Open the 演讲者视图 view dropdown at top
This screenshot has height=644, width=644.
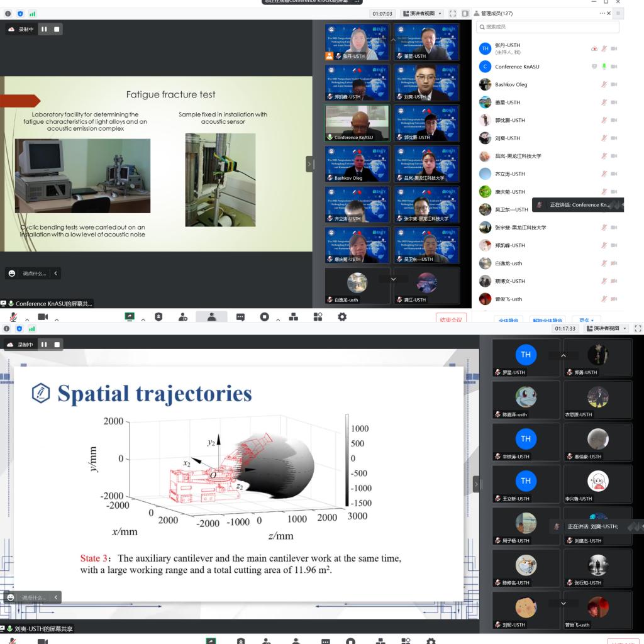tap(423, 13)
